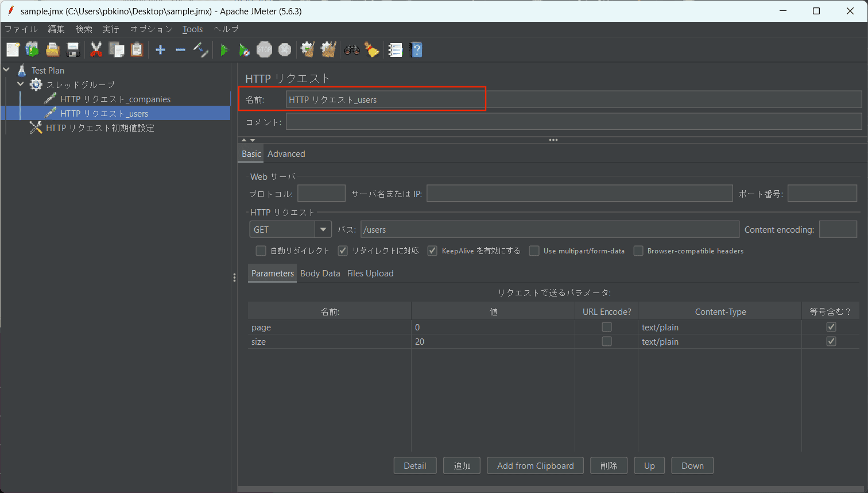
Task: Open the ヘルプ menu
Action: pos(226,29)
